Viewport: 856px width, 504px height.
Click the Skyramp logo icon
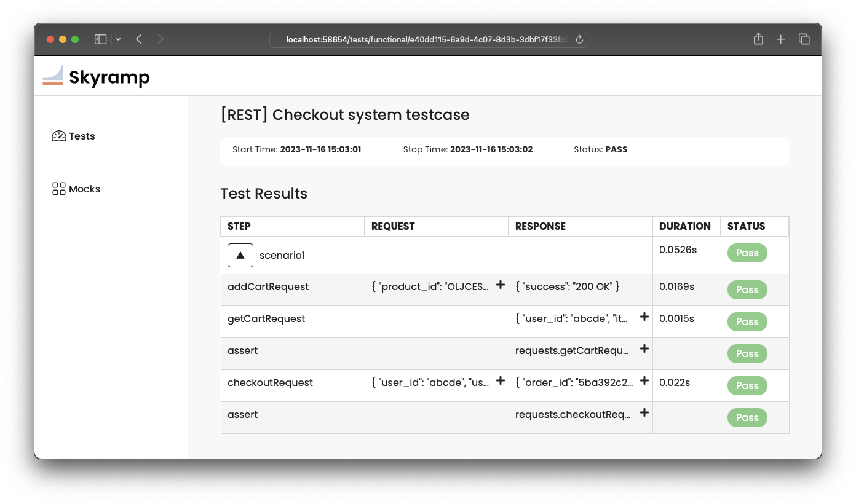click(x=53, y=76)
